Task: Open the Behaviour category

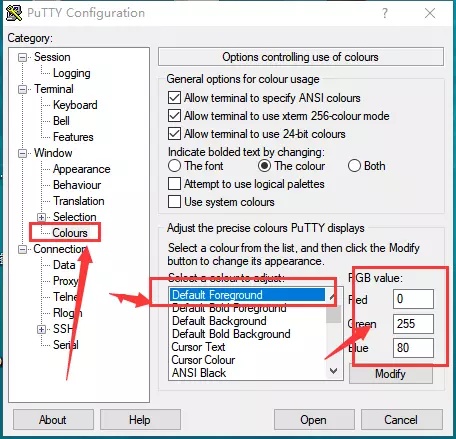Action: 77,185
